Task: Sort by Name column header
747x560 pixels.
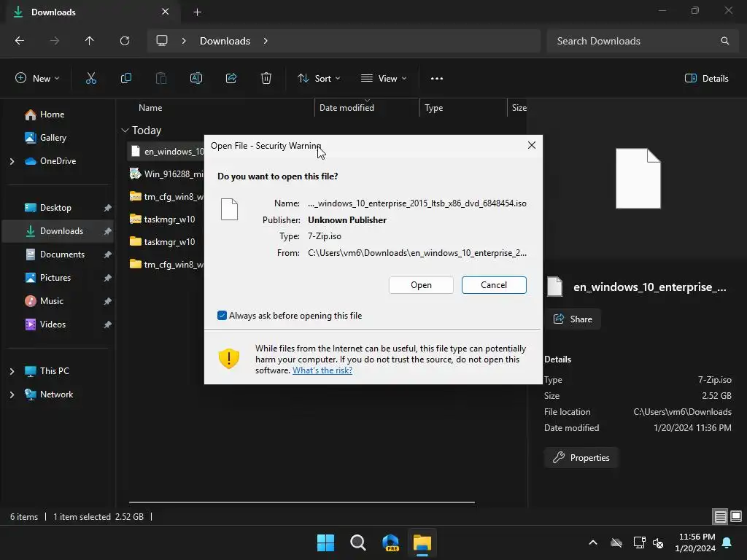Action: (x=150, y=108)
